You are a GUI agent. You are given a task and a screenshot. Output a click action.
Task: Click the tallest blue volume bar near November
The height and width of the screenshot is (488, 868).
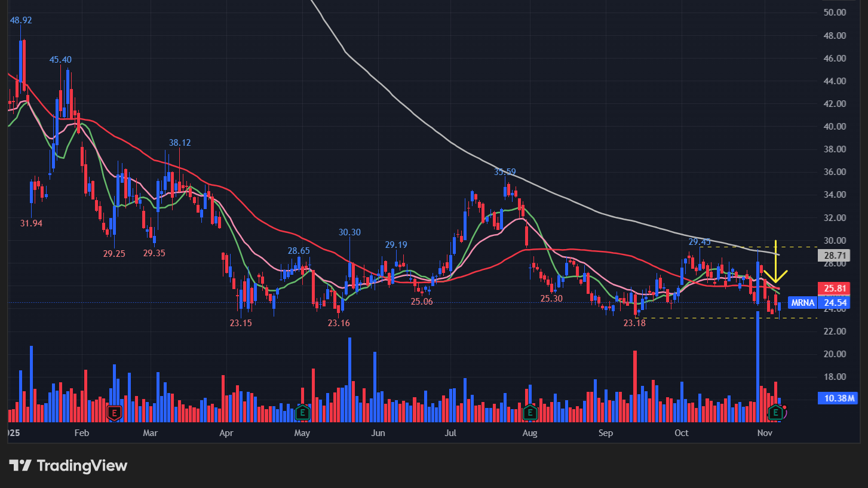click(x=758, y=358)
